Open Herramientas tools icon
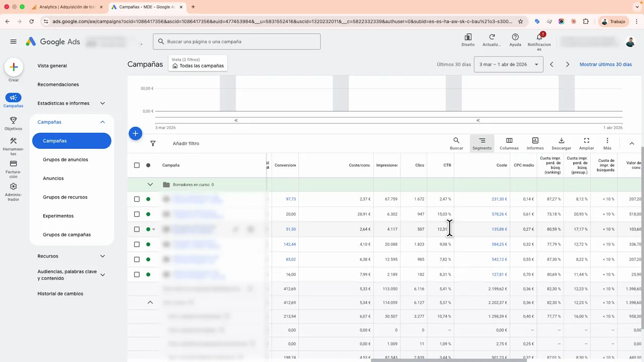The height and width of the screenshot is (362, 644). [14, 141]
